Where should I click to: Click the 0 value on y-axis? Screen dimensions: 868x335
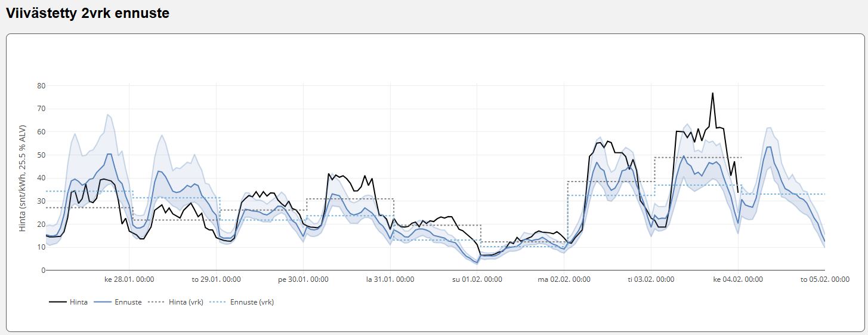coord(43,271)
